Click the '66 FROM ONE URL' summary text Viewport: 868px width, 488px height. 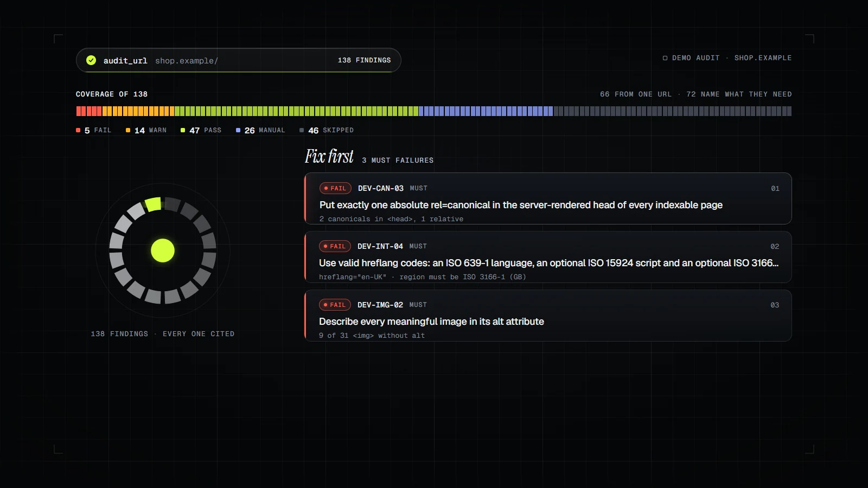636,94
